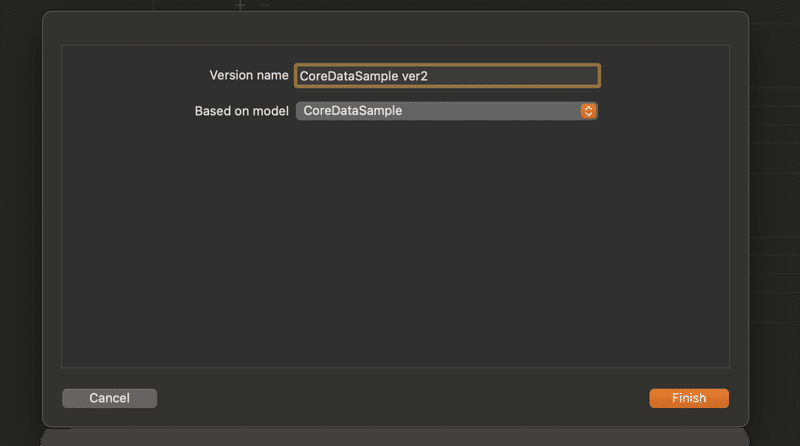Click Finish to create the model version
800x446 pixels.
point(689,398)
